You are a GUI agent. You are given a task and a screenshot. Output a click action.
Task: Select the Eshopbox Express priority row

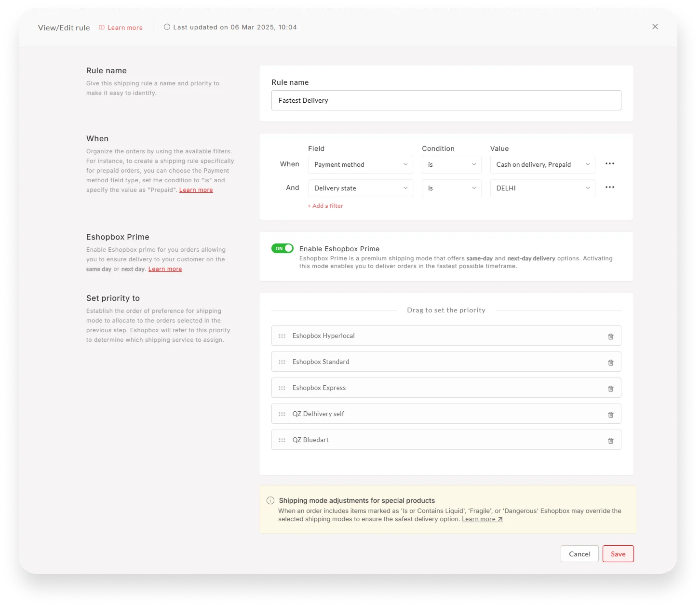point(446,388)
